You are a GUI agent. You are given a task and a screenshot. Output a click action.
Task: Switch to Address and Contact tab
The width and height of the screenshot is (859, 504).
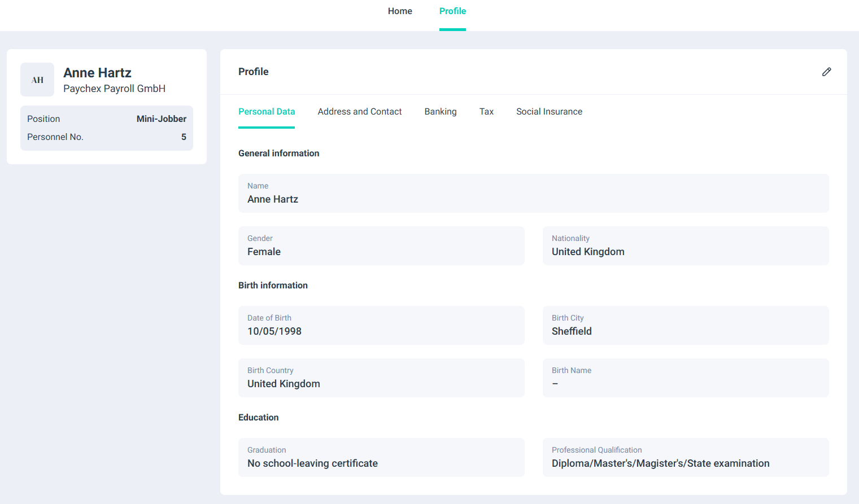pos(359,112)
